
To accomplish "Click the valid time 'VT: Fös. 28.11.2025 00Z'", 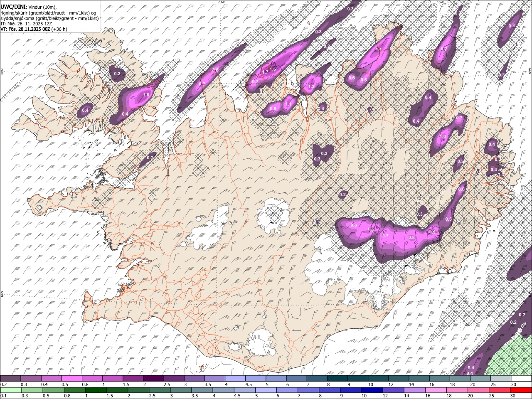I will pyautogui.click(x=25, y=29).
